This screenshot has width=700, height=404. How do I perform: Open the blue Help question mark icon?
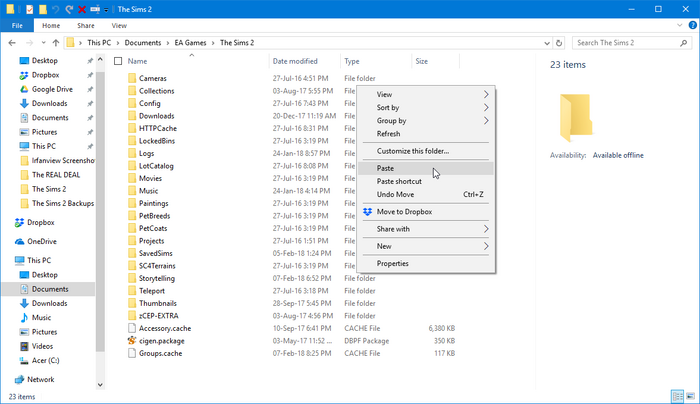[692, 25]
